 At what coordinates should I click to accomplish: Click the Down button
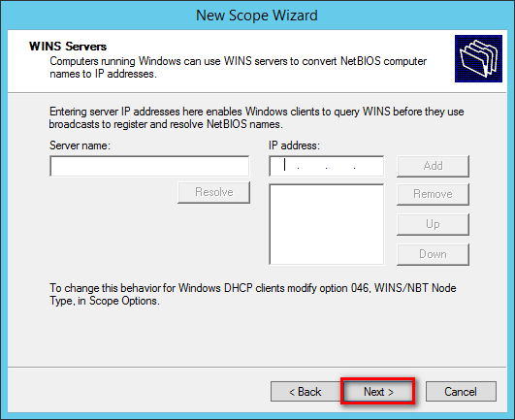(x=433, y=254)
